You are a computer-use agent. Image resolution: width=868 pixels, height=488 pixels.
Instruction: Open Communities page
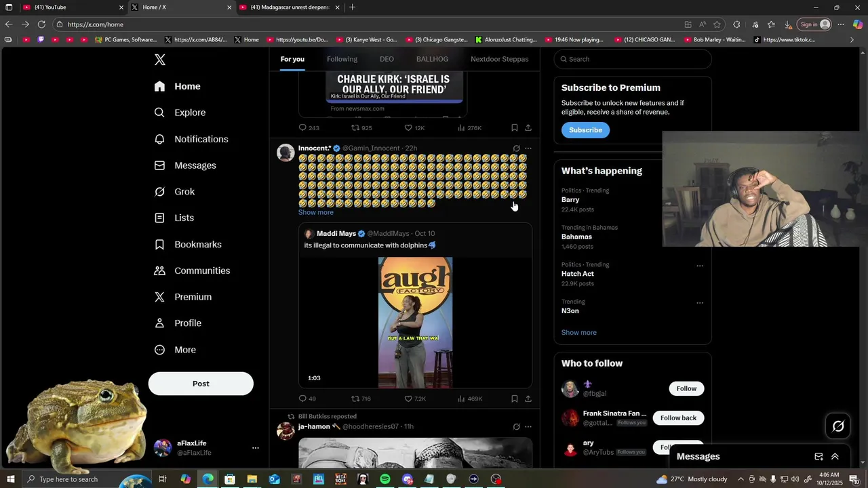(x=192, y=270)
